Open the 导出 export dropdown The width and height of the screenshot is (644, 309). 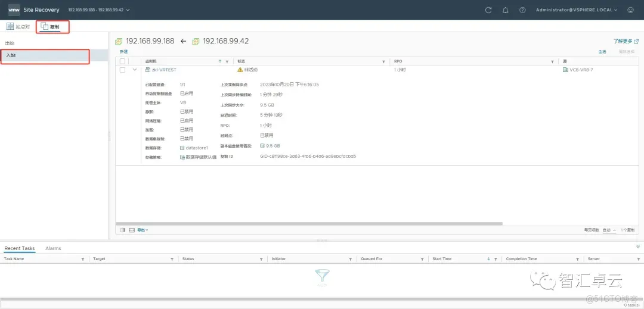(x=143, y=230)
